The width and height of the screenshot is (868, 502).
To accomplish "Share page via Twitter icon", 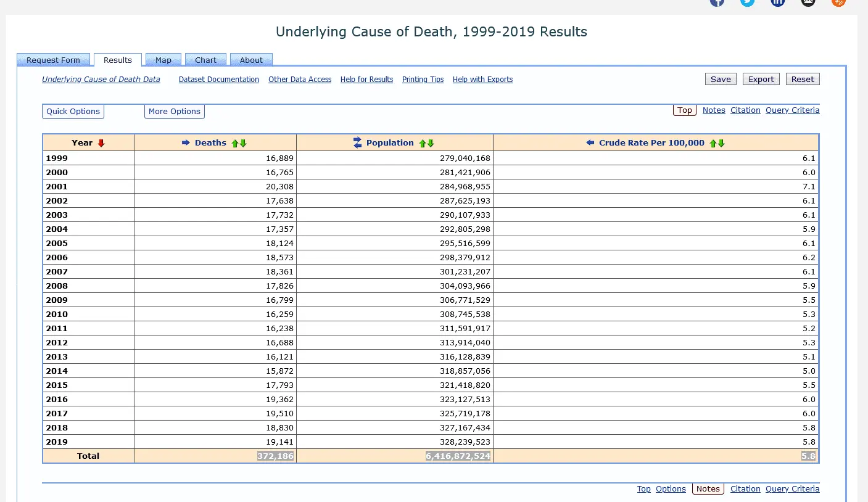I will point(748,2).
